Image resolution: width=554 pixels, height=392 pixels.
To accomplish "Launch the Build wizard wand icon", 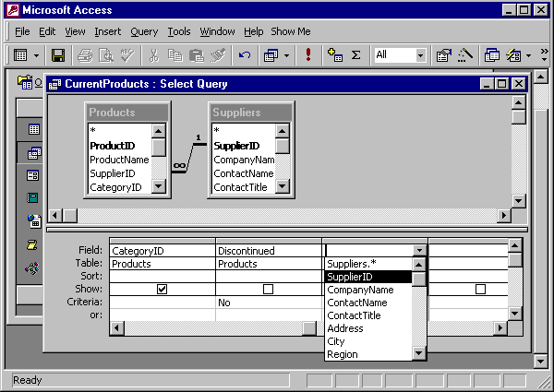I will [465, 55].
